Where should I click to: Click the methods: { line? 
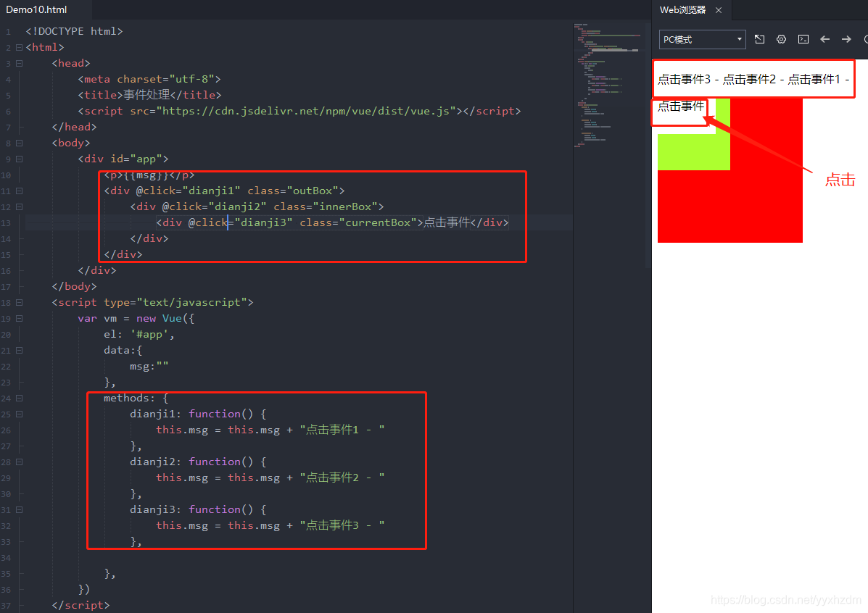pyautogui.click(x=136, y=399)
